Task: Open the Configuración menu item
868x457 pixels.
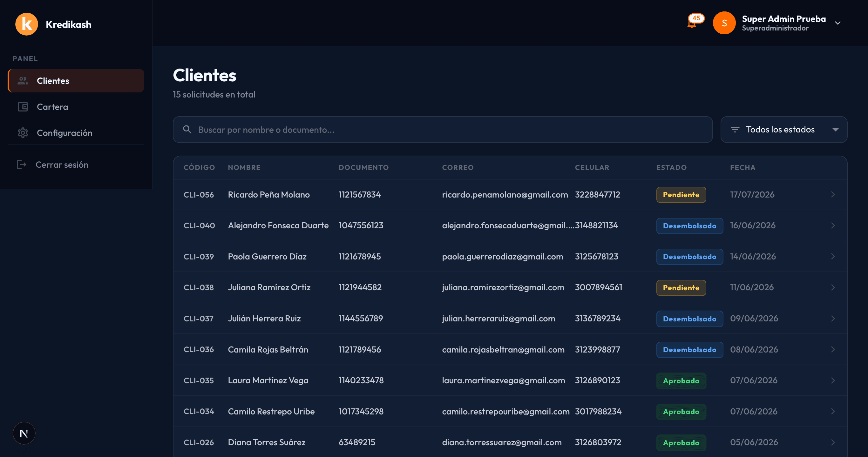Action: (x=76, y=133)
